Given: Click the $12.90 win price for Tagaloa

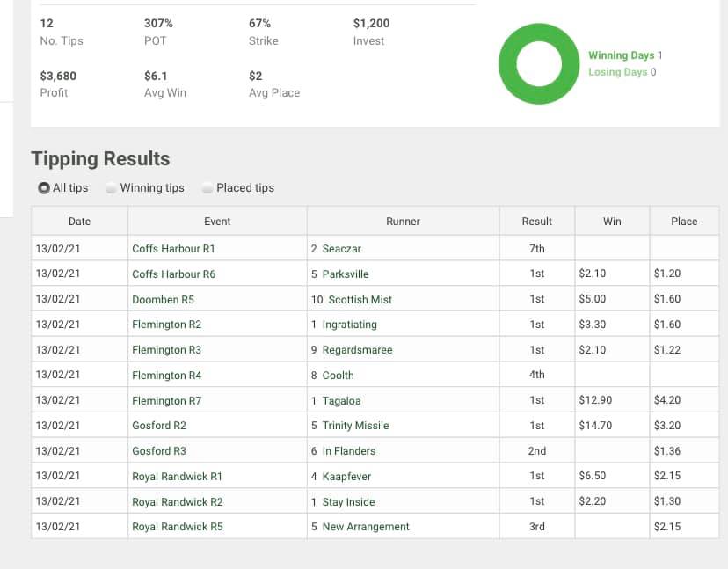Looking at the screenshot, I should [595, 400].
